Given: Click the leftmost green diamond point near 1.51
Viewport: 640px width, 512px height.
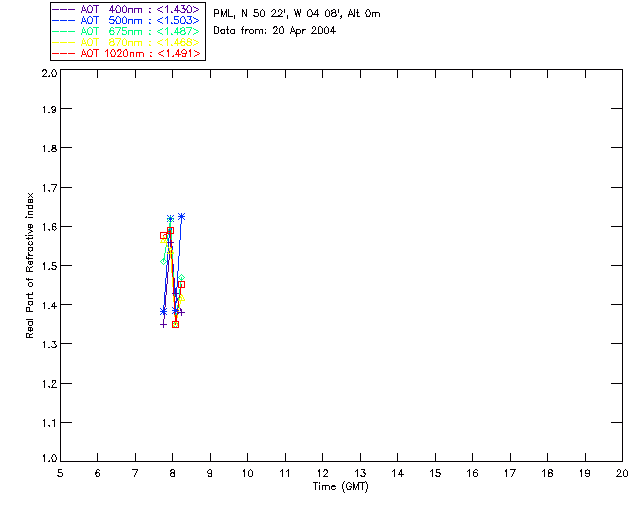Looking at the screenshot, I should 163,261.
